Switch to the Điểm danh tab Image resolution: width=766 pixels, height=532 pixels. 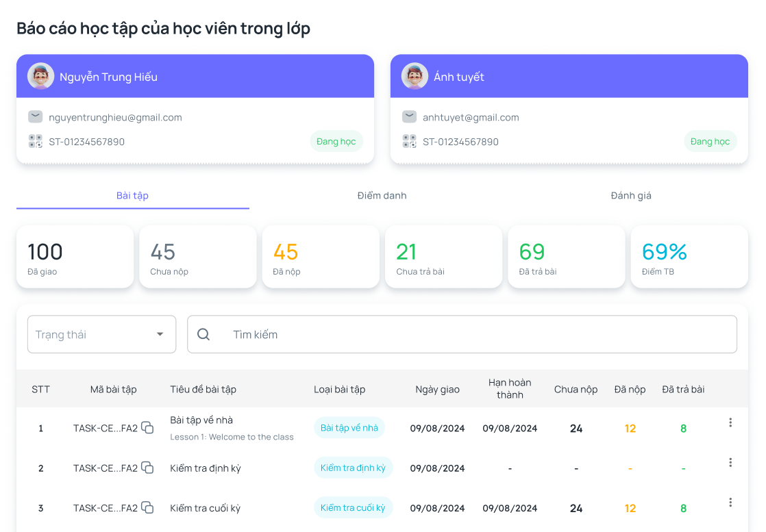tap(382, 196)
